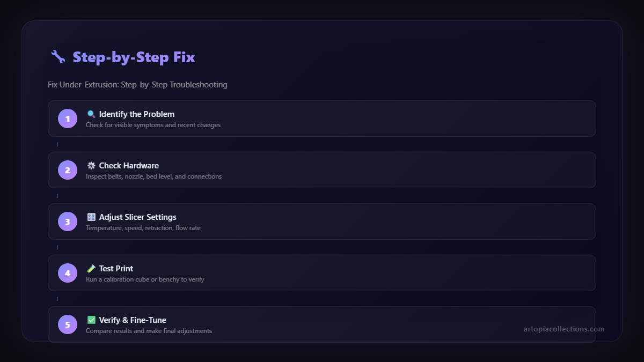Click the connector line below step 1
Image resolution: width=644 pixels, height=362 pixels.
pos(57,144)
